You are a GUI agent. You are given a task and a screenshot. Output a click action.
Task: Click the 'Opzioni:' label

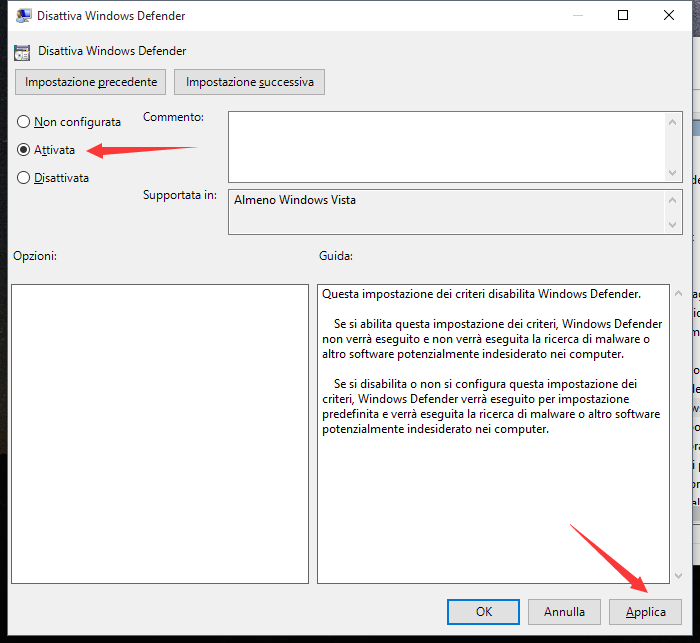(x=35, y=256)
